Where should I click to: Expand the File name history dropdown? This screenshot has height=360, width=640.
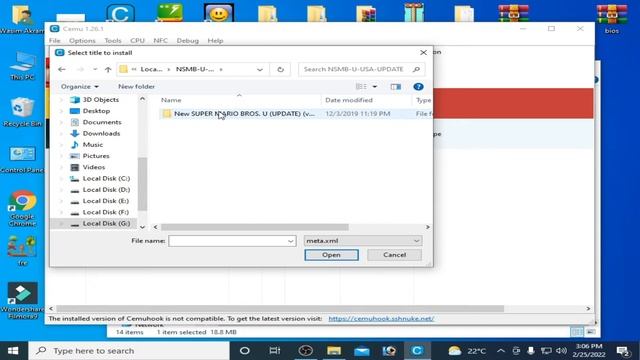pyautogui.click(x=291, y=241)
